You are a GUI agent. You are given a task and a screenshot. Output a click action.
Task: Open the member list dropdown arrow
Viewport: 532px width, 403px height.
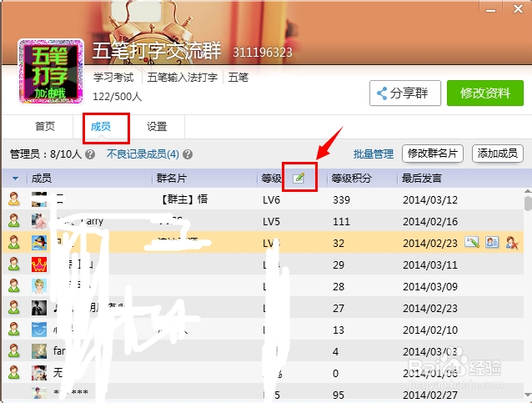click(15, 179)
